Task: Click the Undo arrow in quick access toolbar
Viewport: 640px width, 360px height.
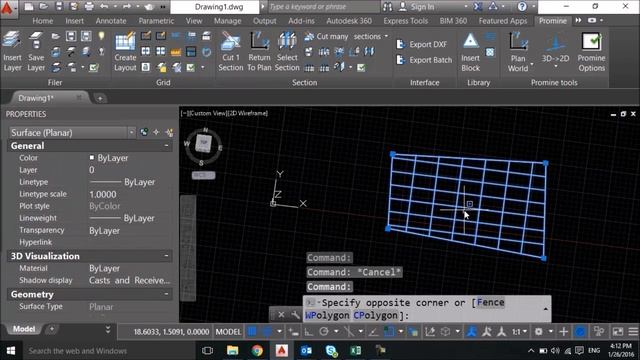Action: click(x=104, y=7)
